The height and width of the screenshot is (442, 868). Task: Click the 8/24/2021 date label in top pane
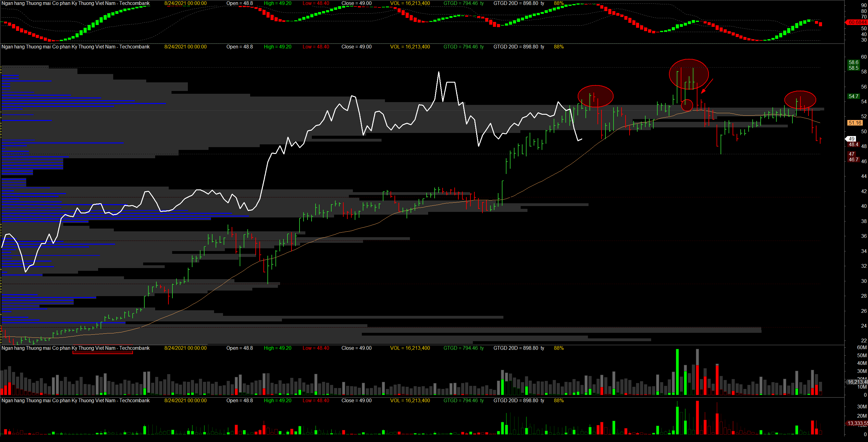pos(185,3)
